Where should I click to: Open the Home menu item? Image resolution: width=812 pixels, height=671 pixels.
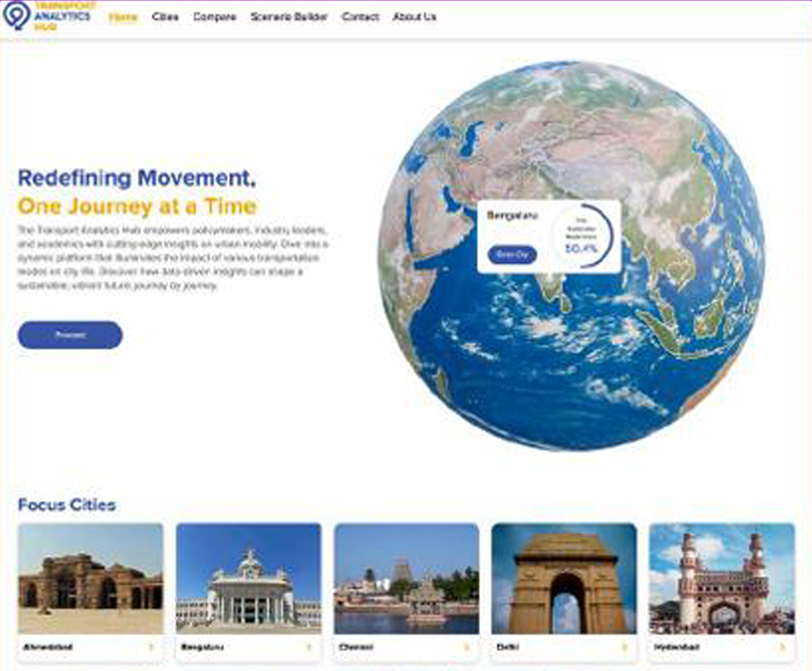(123, 17)
